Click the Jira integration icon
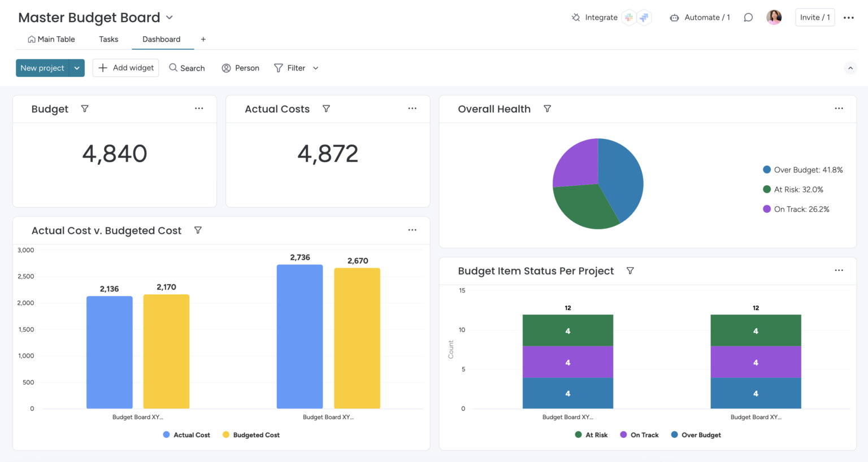Screen dimensions: 868x462 [x=644, y=18]
